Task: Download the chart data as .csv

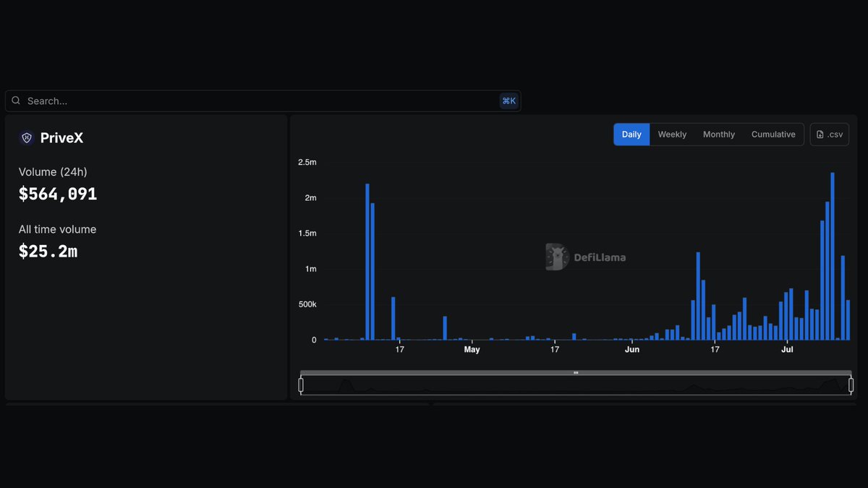Action: (x=830, y=134)
